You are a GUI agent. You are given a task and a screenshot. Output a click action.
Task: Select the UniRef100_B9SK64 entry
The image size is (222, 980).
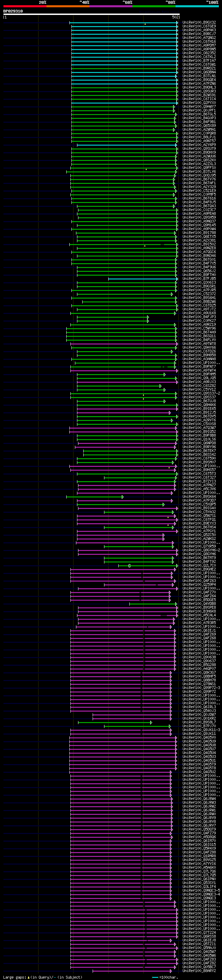click(199, 497)
